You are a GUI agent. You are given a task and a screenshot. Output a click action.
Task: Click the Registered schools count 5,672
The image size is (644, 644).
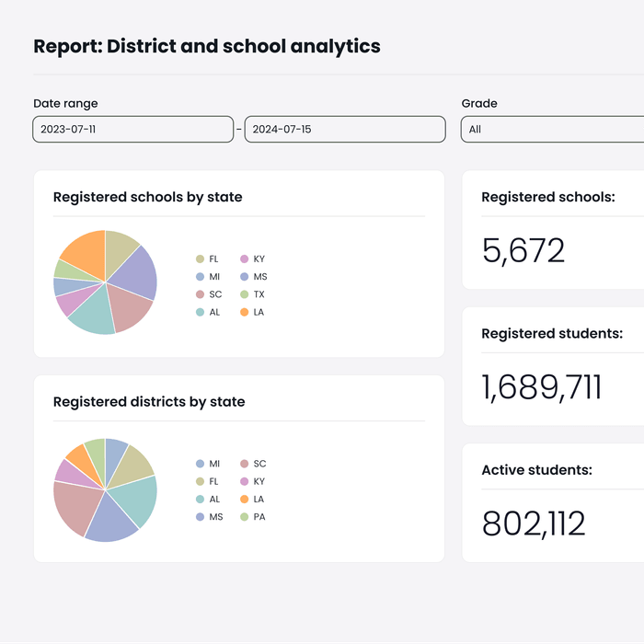pyautogui.click(x=523, y=250)
